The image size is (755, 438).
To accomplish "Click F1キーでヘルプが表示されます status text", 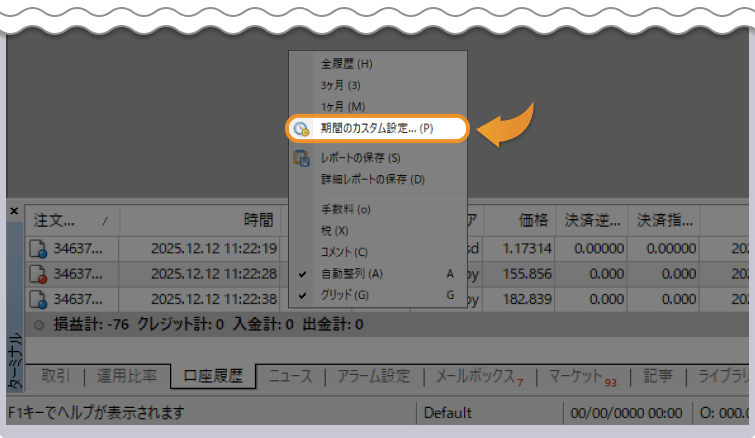I will click(96, 413).
